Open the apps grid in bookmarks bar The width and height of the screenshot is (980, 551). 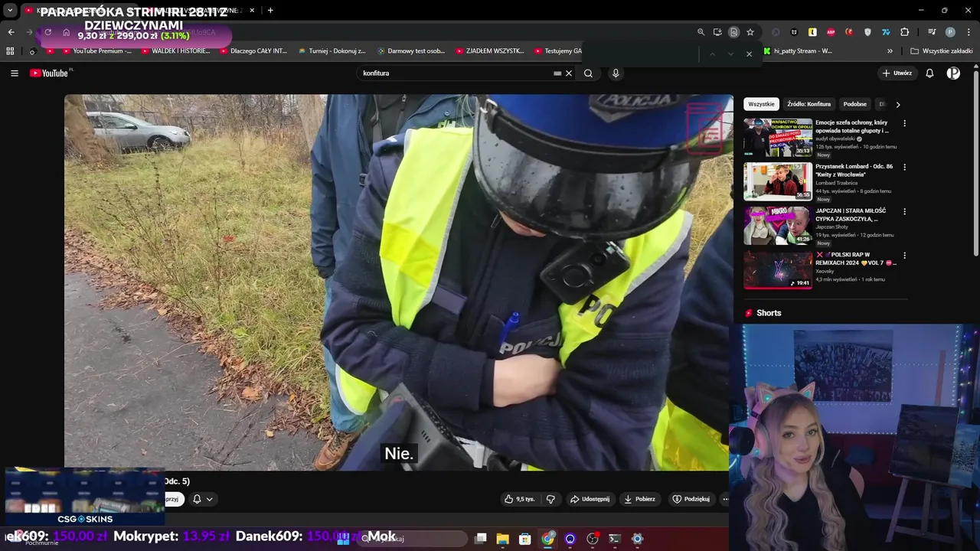click(x=10, y=51)
